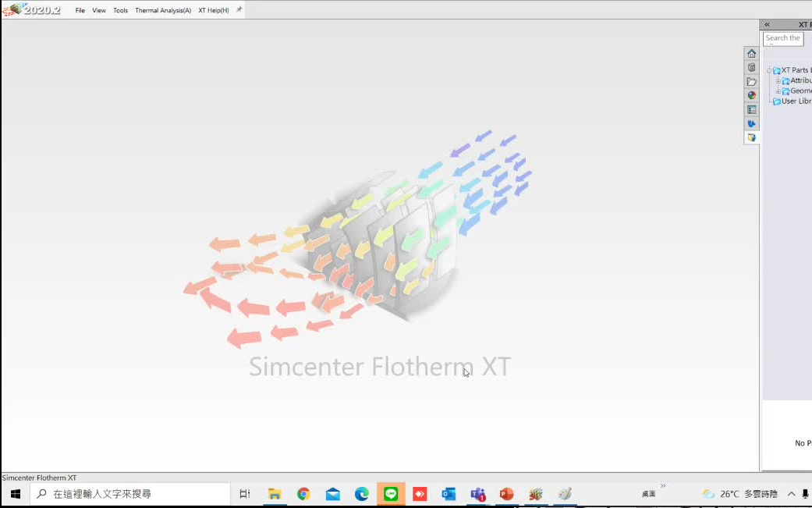The width and height of the screenshot is (812, 508).
Task: Expand the Geometry folder node
Action: 778,91
